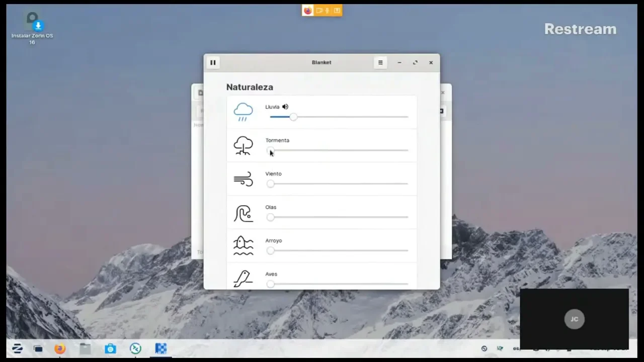The height and width of the screenshot is (362, 644).
Task: Open the Blanket hamburger menu
Action: coord(380,63)
